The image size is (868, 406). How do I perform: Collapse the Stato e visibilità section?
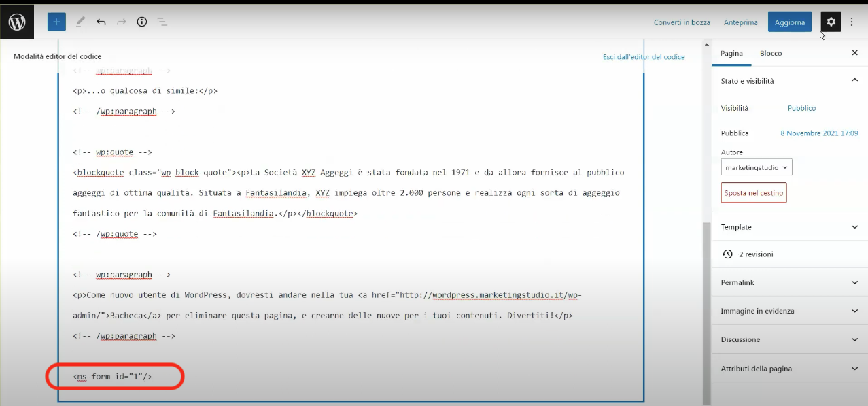pyautogui.click(x=854, y=80)
